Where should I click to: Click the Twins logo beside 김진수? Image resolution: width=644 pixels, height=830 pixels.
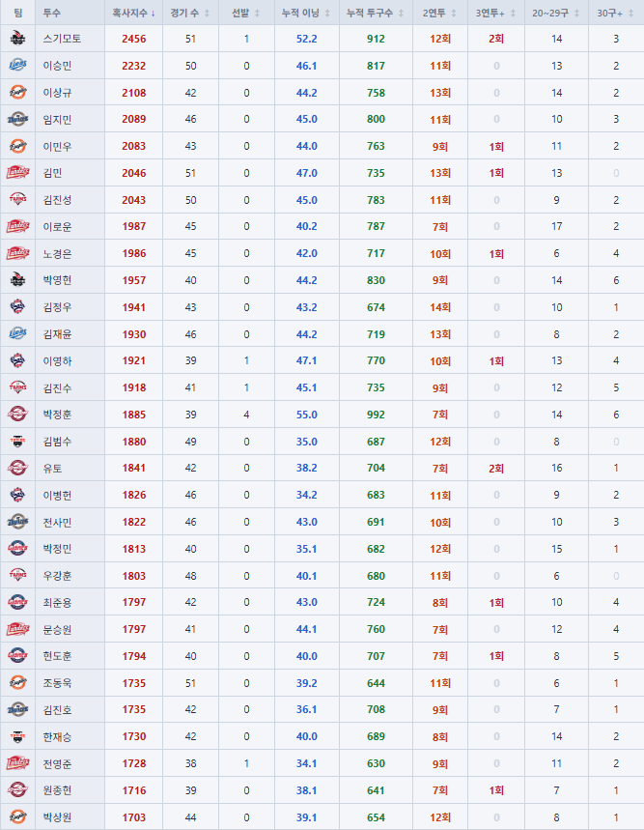[x=17, y=388]
